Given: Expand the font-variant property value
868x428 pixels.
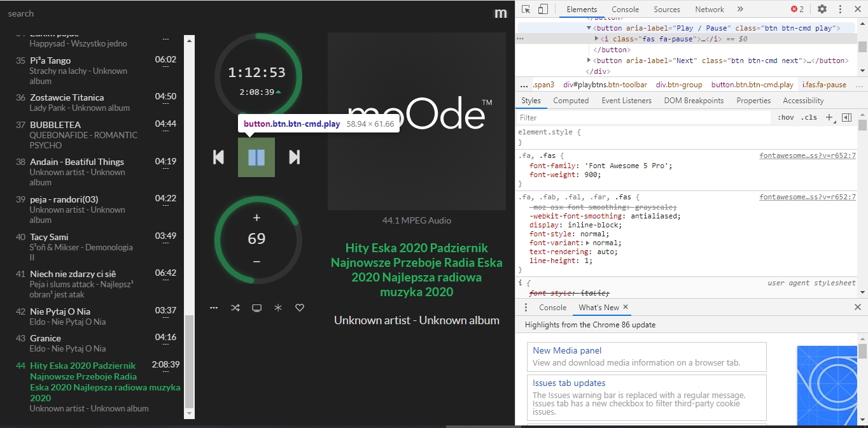Looking at the screenshot, I should [587, 243].
